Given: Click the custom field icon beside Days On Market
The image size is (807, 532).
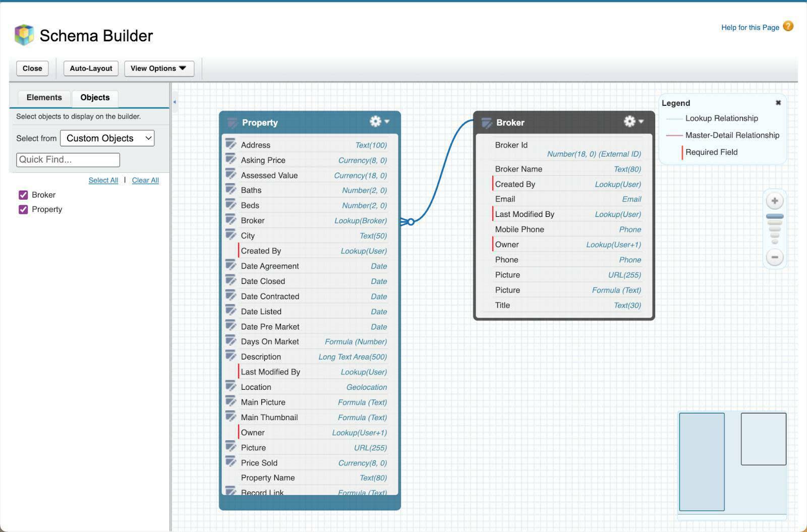Looking at the screenshot, I should pos(231,341).
